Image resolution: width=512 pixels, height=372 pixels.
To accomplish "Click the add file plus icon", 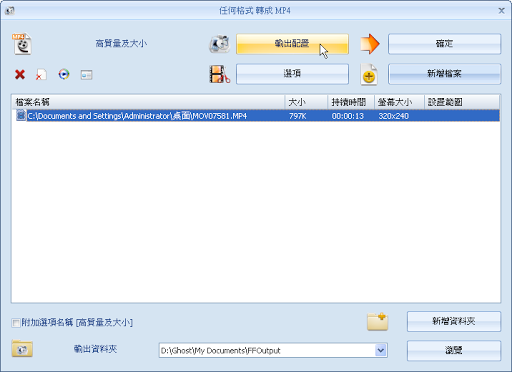I will point(369,75).
